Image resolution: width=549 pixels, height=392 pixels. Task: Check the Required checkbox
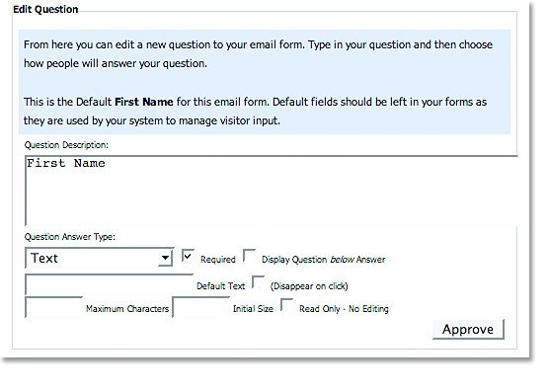tap(188, 256)
